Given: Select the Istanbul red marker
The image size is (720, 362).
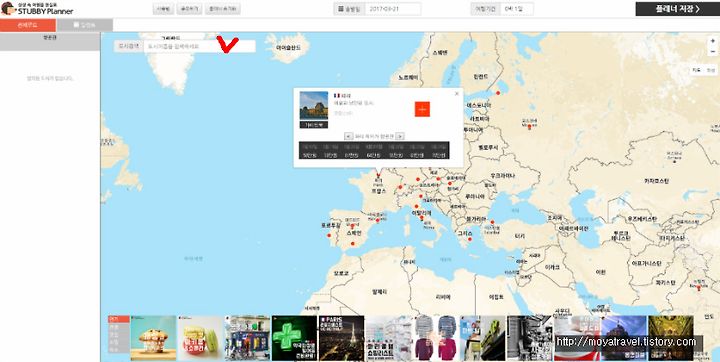Looking at the screenshot, I should pyautogui.click(x=492, y=222).
